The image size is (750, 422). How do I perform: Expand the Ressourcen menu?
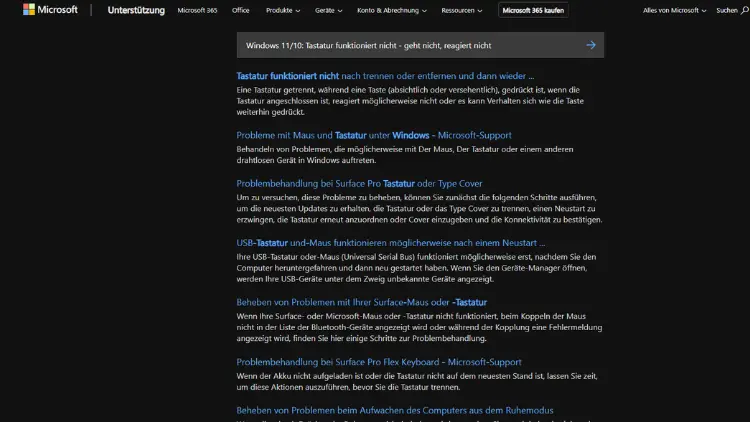[x=466, y=10]
